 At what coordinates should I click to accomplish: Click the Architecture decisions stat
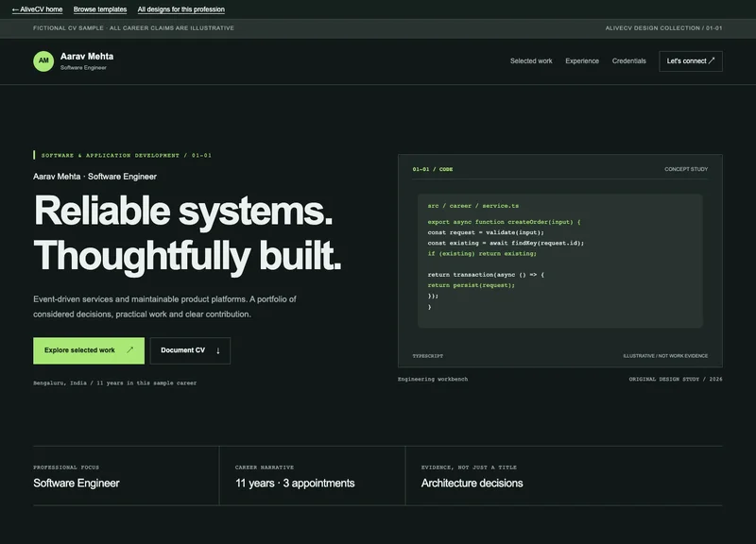click(x=472, y=484)
